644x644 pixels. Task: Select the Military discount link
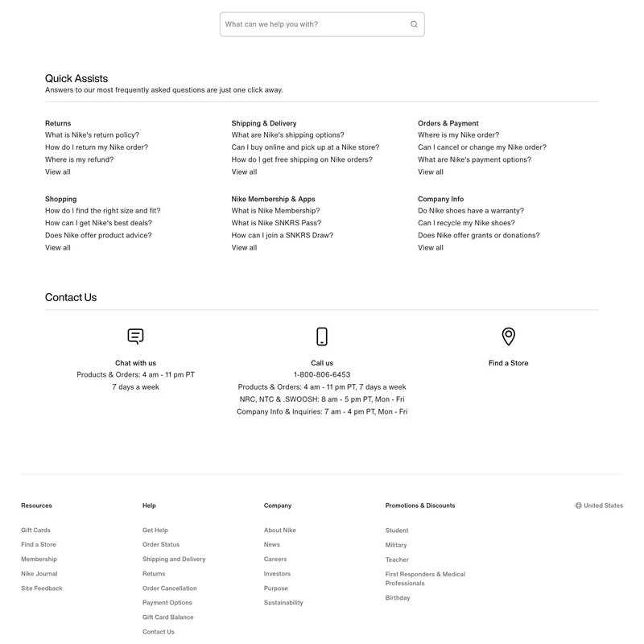pos(396,545)
